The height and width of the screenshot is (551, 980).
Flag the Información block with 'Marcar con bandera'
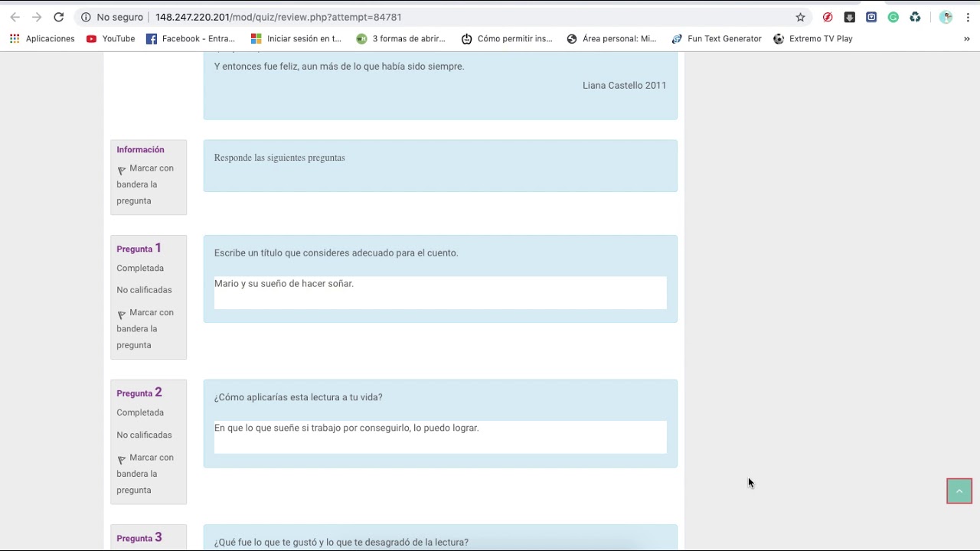coord(145,184)
